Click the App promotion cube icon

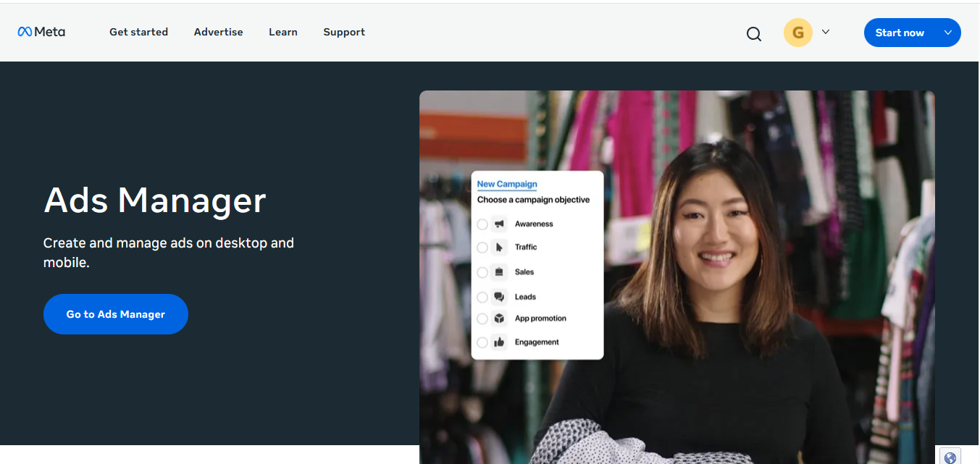coord(499,319)
